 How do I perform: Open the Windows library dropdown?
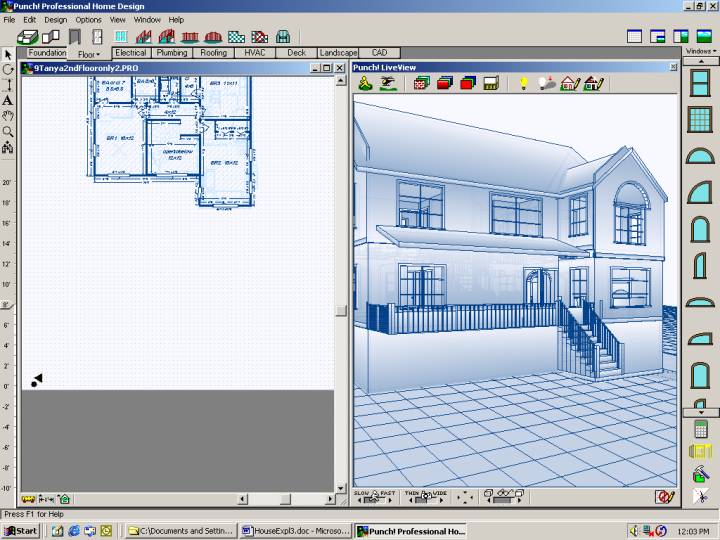tap(701, 51)
